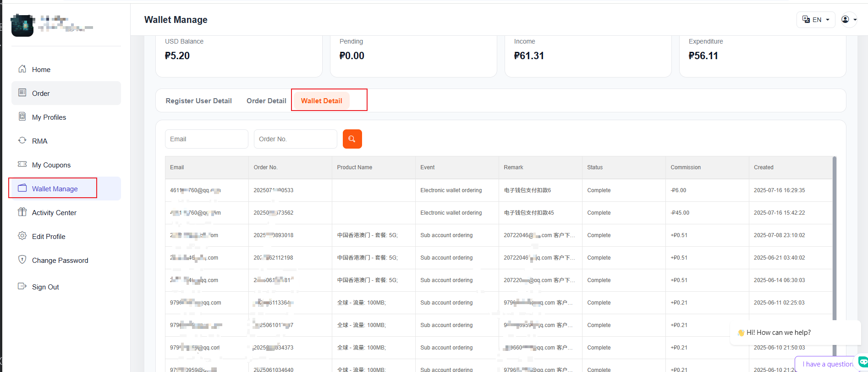
Task: Select the Wallet Detail tab
Action: point(322,101)
